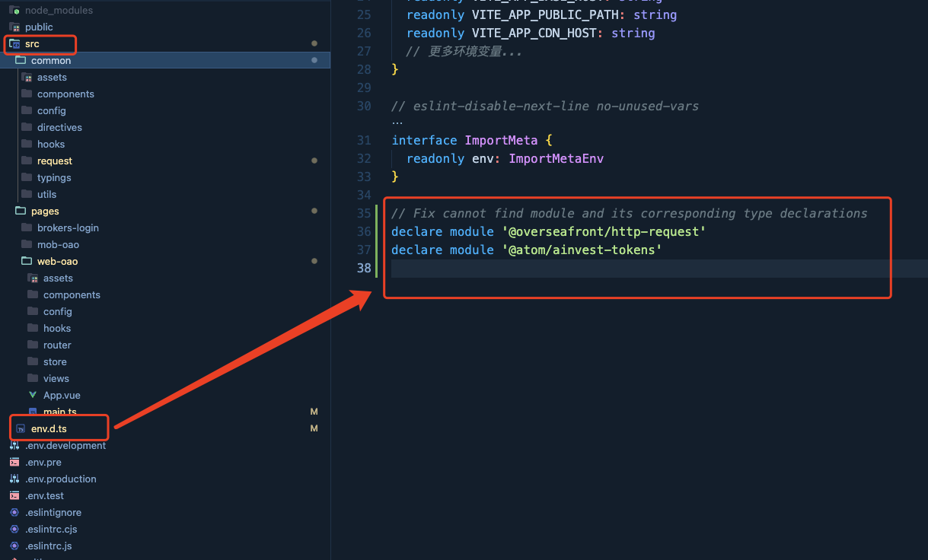928x560 pixels.
Task: Click the src folder icon
Action: click(14, 43)
